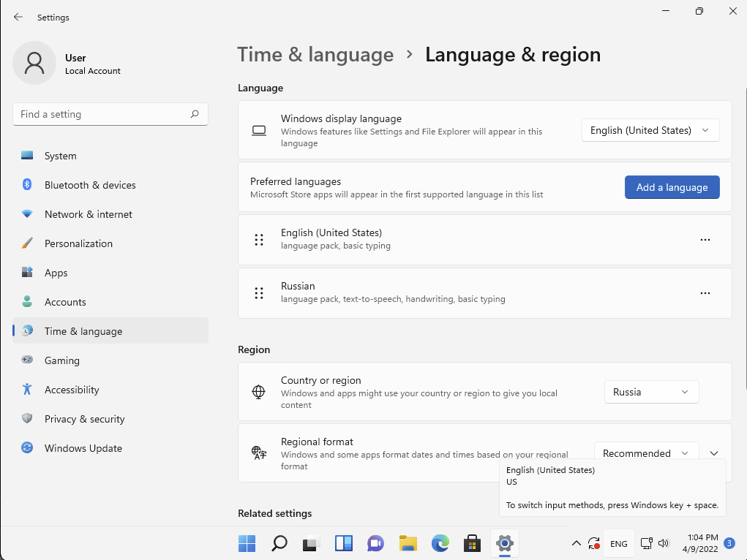Screen dimensions: 747x560
Task: Open Widgets from the taskbar
Action: (x=343, y=543)
